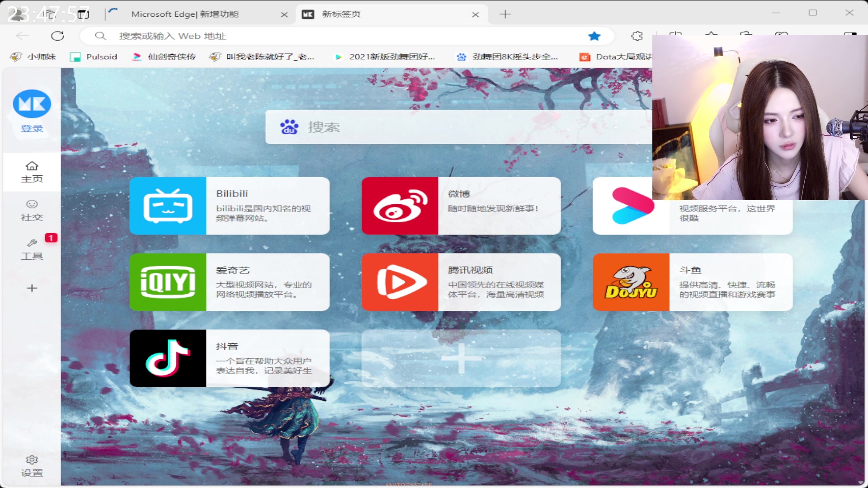Image resolution: width=868 pixels, height=488 pixels.
Task: Open 小师妹 bookmark
Action: (33, 57)
